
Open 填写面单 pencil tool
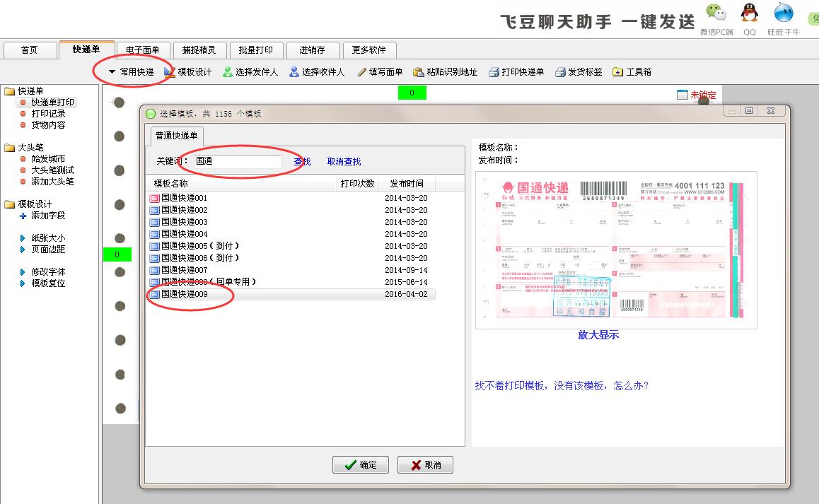coord(380,72)
